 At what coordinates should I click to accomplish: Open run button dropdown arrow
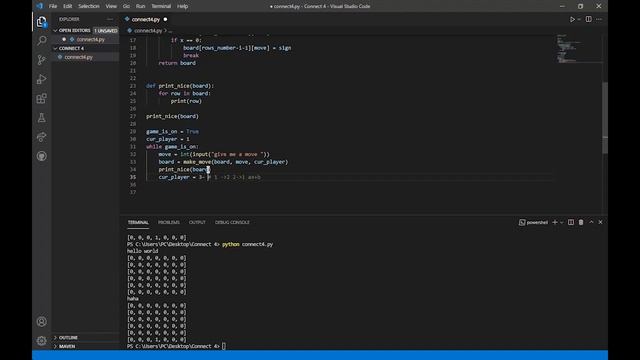579,19
